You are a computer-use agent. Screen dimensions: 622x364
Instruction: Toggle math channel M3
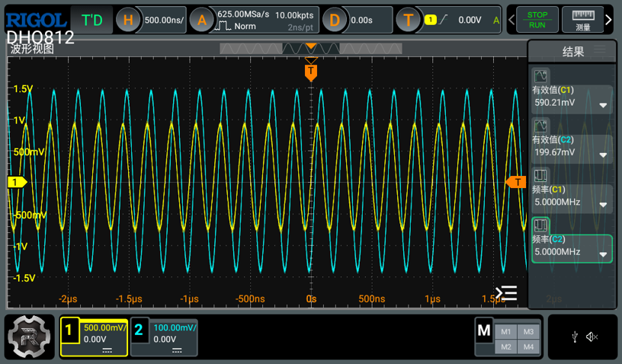[x=528, y=332]
